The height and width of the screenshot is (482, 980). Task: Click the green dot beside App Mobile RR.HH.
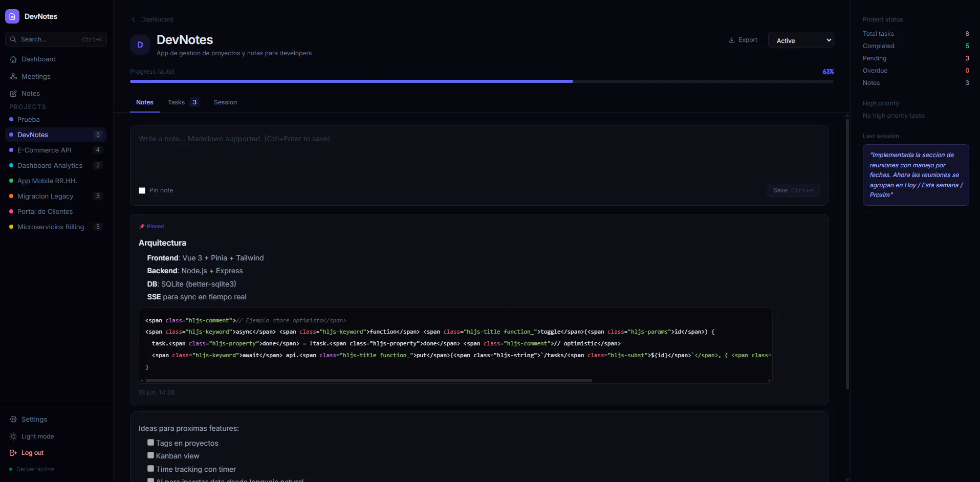[x=11, y=181]
